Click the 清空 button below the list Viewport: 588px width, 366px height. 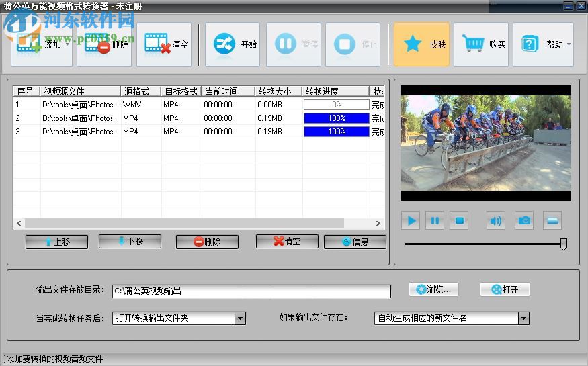pyautogui.click(x=287, y=241)
